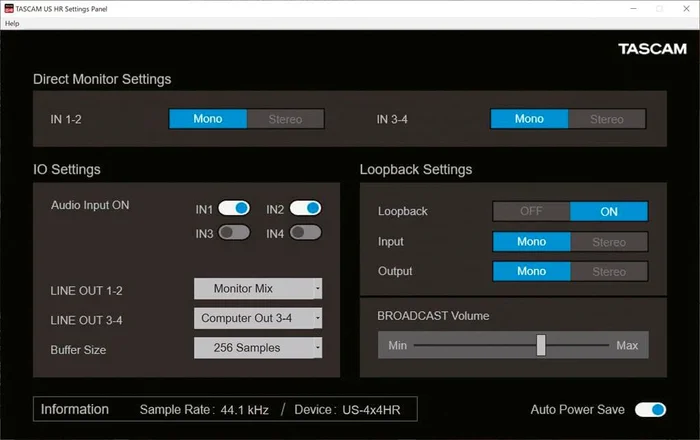Screen dimensions: 700x440
Task: Enable the IN3 audio input switch
Action: [x=234, y=232]
